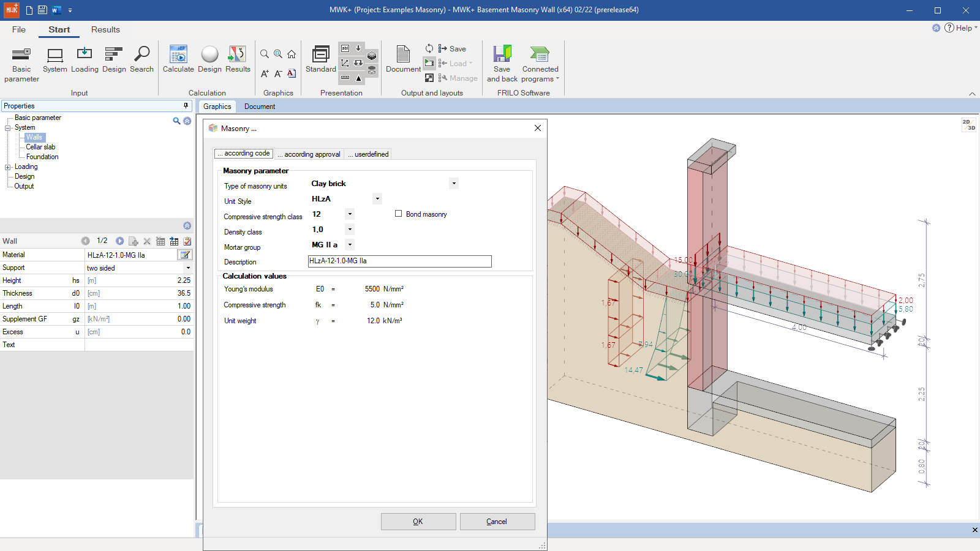Open the Unit Style dropdown
Viewport: 980px width, 551px height.
[x=377, y=198]
